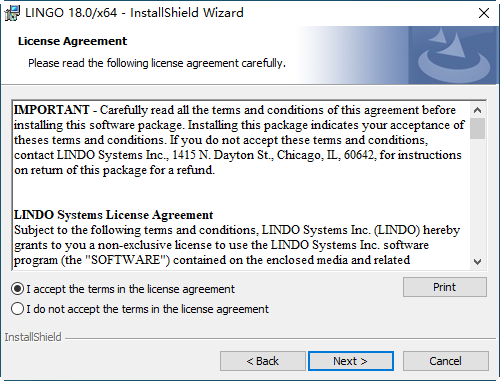Click the InstallShield label text at bottom

pos(33,337)
